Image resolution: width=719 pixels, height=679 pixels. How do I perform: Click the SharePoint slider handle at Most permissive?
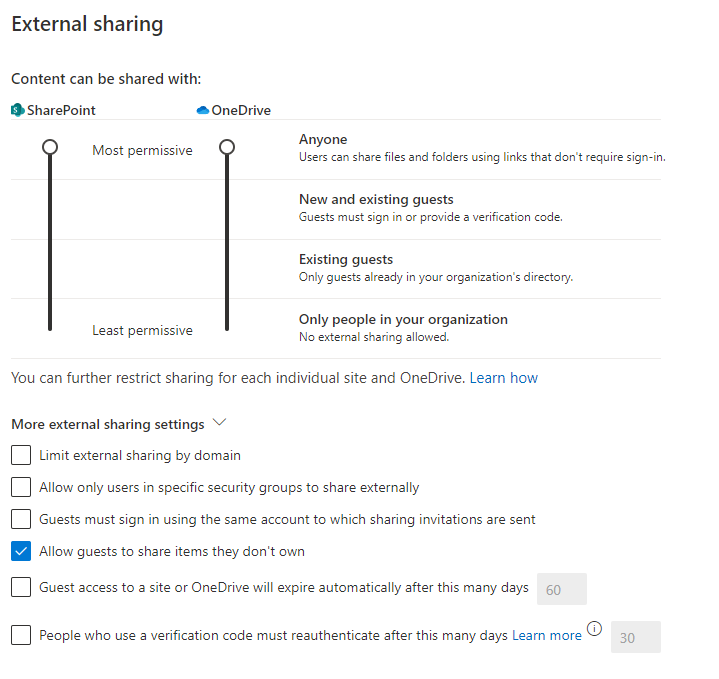[x=50, y=147]
